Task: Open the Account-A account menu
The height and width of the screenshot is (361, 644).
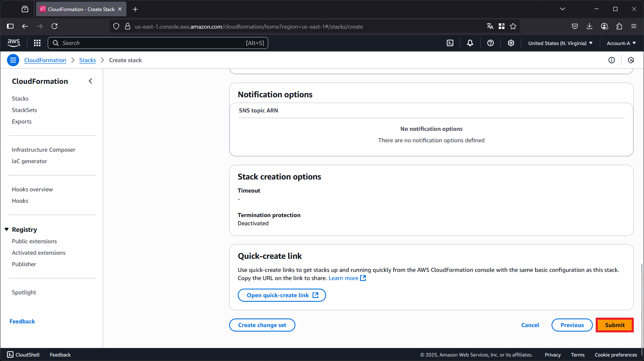Action: 621,43
